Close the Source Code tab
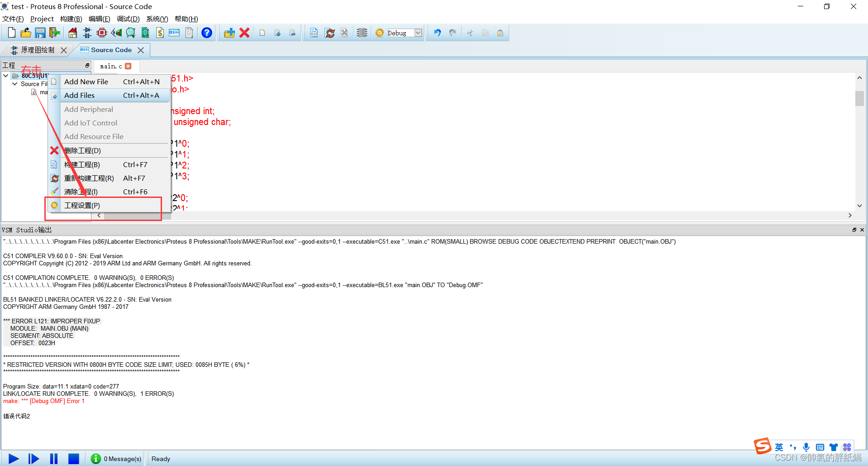Screen dimensions: 868x466 click(x=141, y=50)
